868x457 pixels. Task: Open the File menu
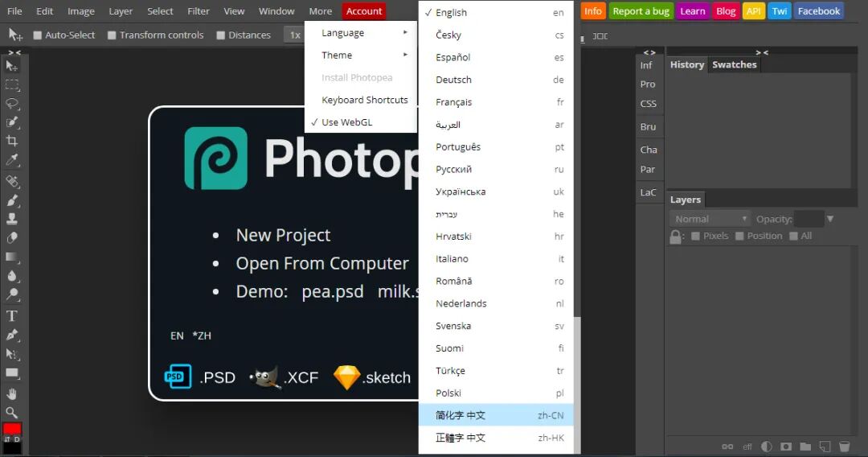14,11
